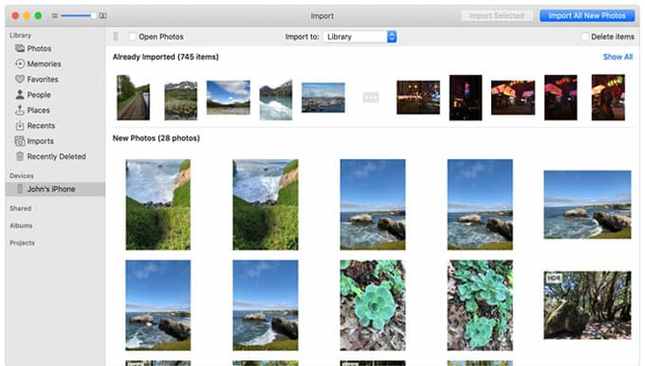Viewport: 645px width, 366px height.
Task: Click the green full-screen window button
Action: (x=38, y=16)
